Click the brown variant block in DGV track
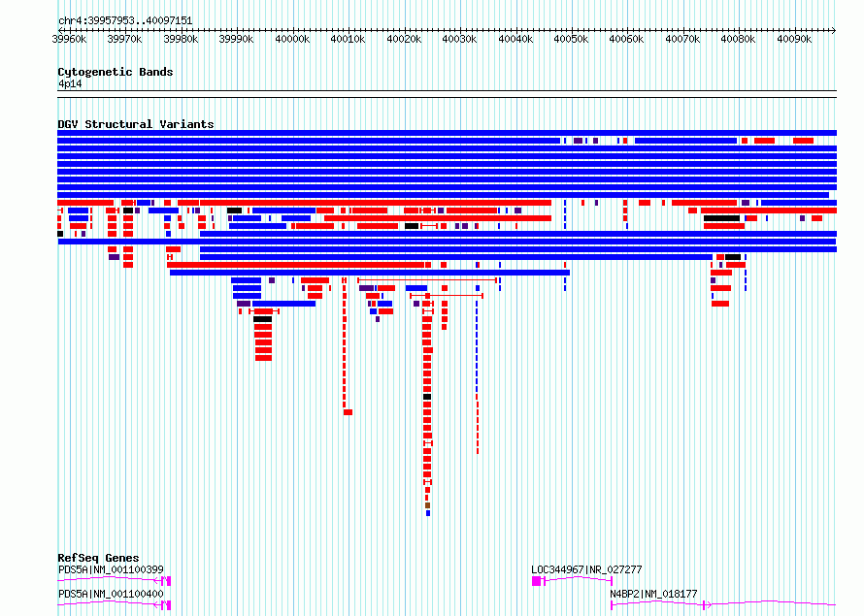This screenshot has width=864, height=616. pyautogui.click(x=427, y=505)
